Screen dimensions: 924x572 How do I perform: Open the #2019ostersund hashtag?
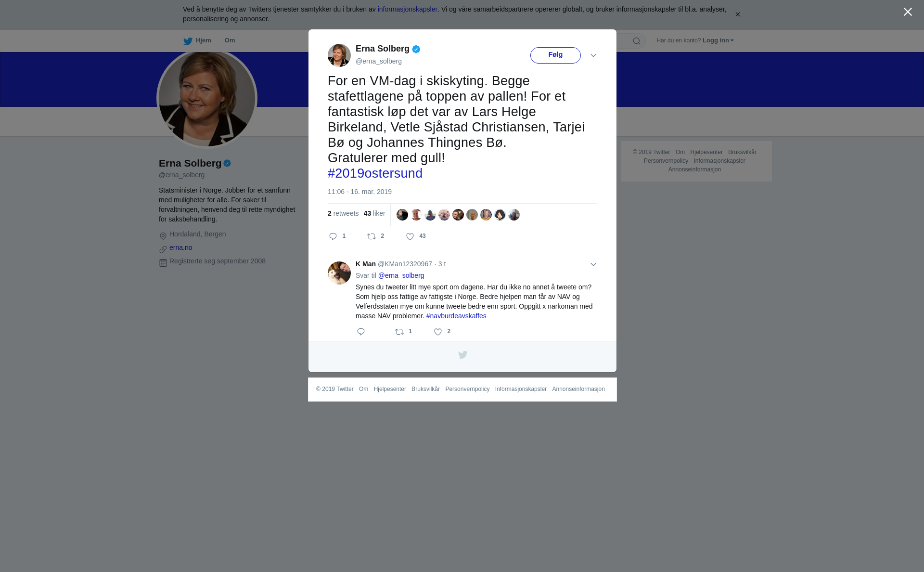375,173
